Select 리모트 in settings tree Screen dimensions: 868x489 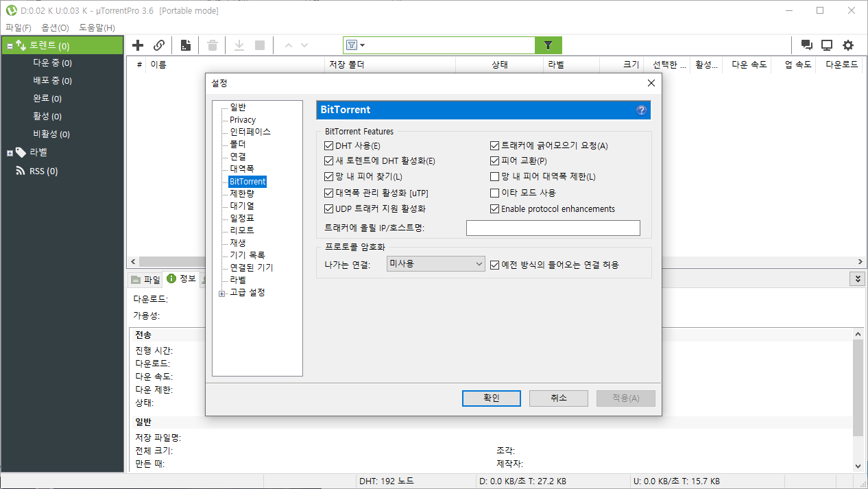coord(242,230)
